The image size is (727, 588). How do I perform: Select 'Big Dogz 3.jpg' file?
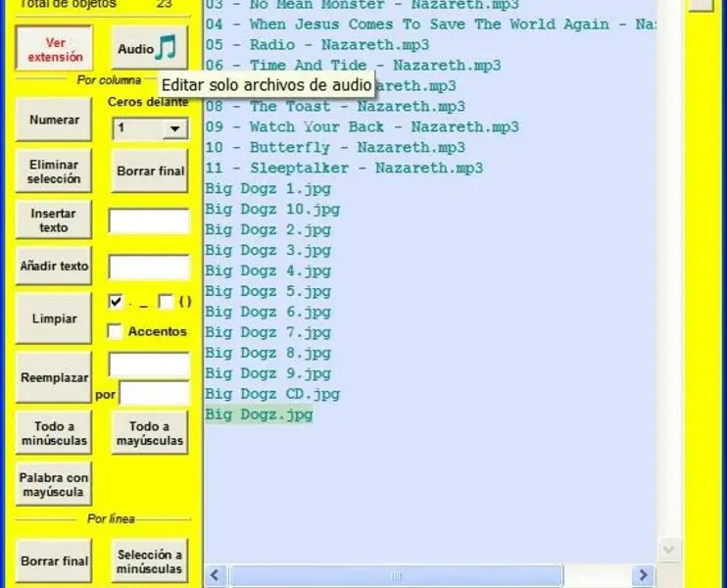tap(268, 250)
